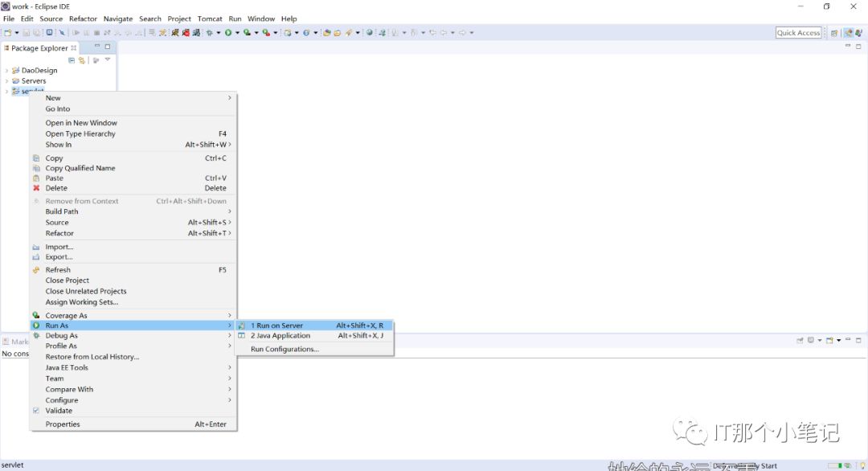Click the "servlet" status bar text
This screenshot has height=471, width=868.
click(13, 465)
